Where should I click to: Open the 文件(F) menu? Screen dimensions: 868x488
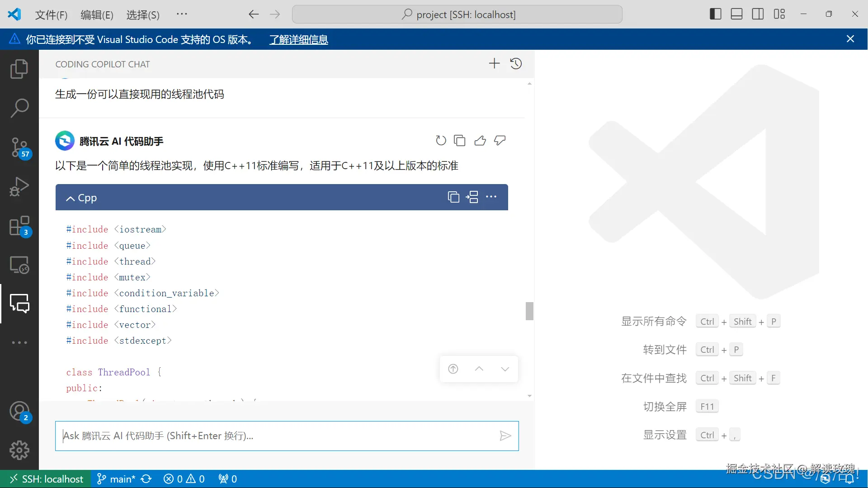pos(51,15)
